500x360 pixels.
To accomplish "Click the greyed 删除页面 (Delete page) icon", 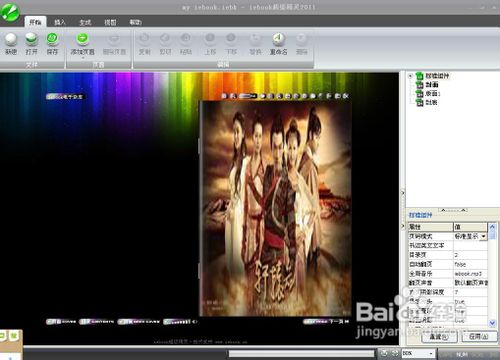I will click(114, 43).
